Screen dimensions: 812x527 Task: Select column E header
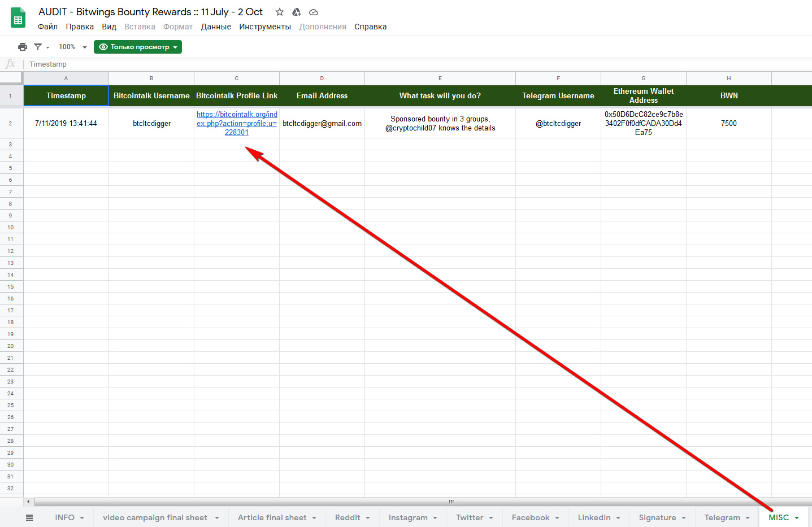(440, 78)
